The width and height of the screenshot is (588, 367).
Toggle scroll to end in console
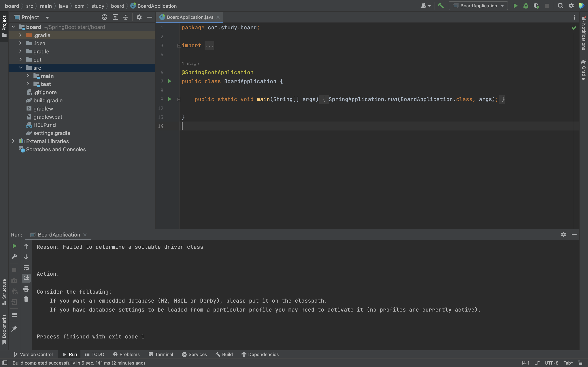tap(26, 278)
